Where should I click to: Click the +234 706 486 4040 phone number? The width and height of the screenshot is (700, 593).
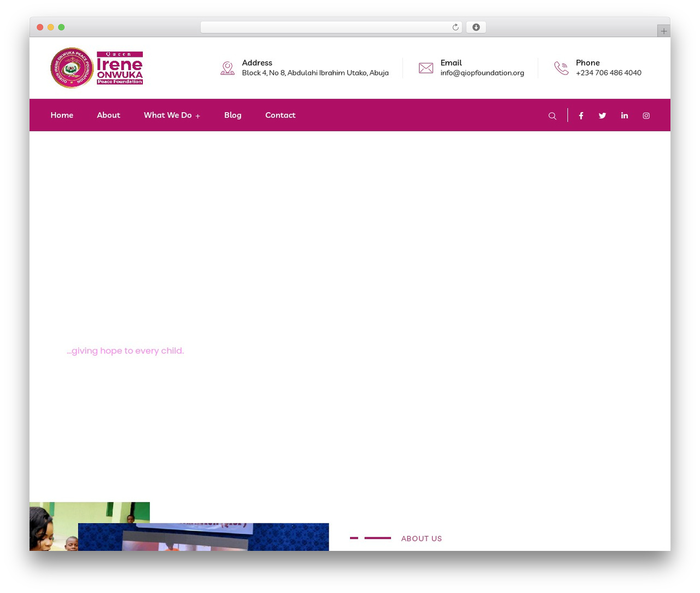click(609, 73)
